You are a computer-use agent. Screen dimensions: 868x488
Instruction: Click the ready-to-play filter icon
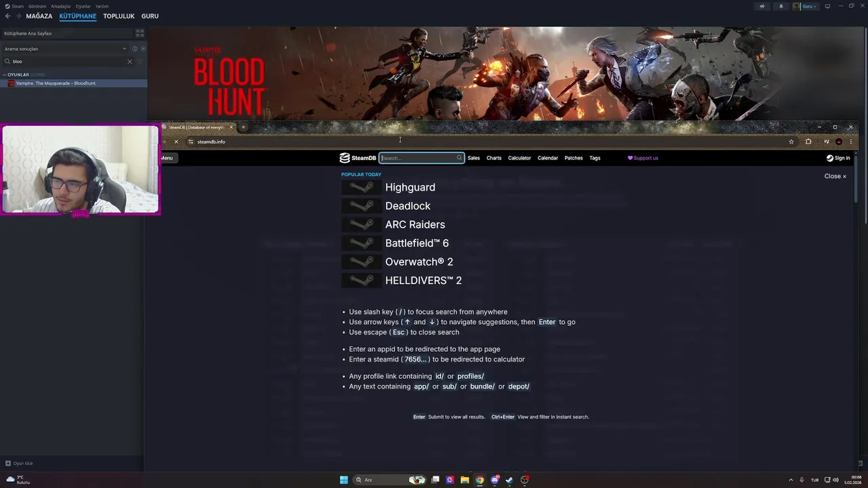(x=142, y=49)
